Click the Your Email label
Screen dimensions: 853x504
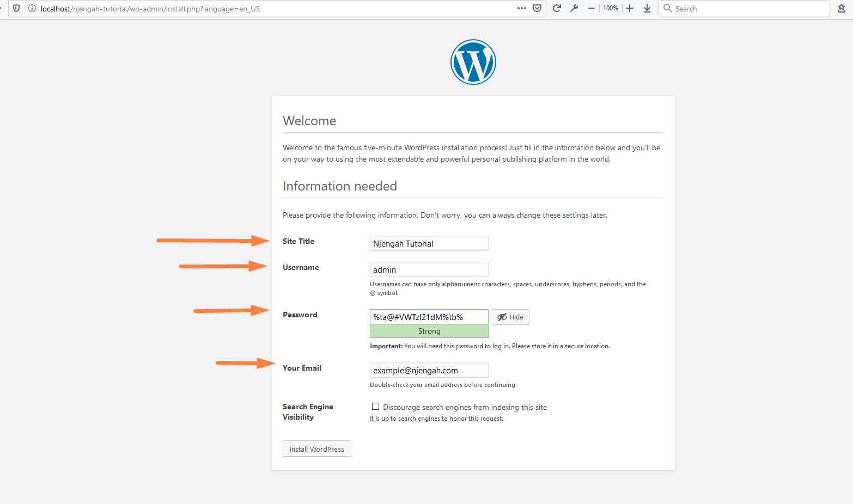(x=302, y=368)
